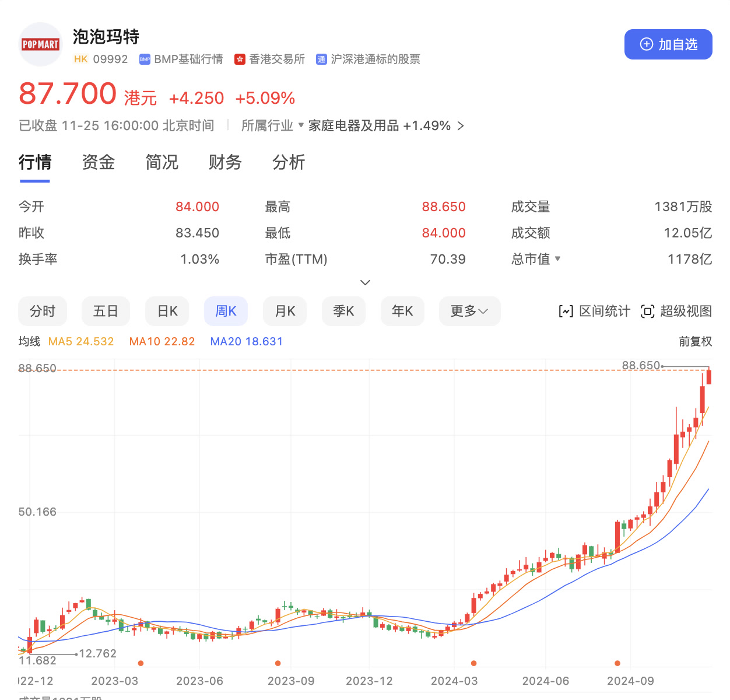Expand more quote details with the down chevron
This screenshot has width=730, height=700.
point(365,283)
